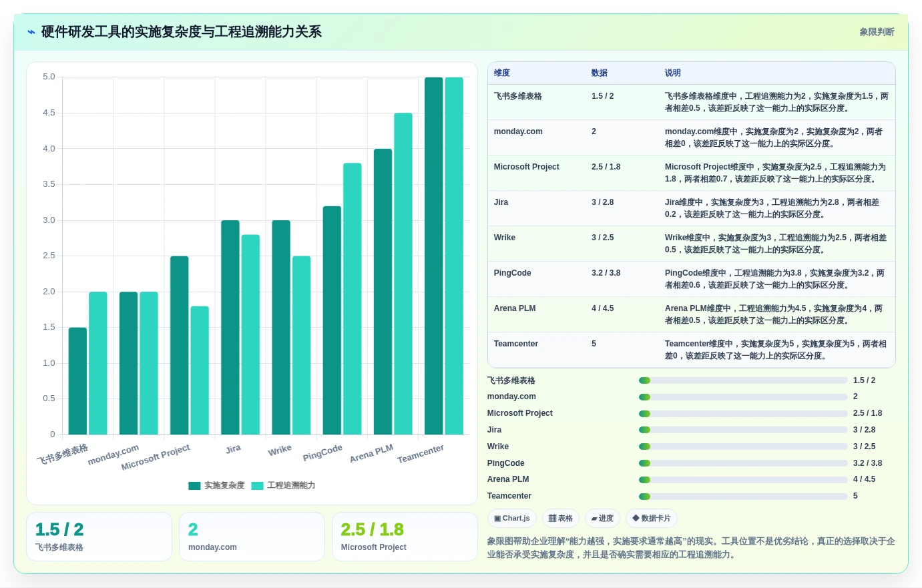Click the light teal 工程追溯能力 legend swatch
The image size is (922, 588).
point(257,486)
